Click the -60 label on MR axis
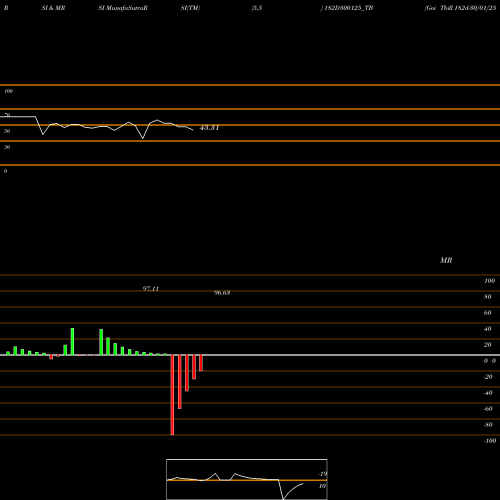The image size is (500, 500). tap(488, 409)
